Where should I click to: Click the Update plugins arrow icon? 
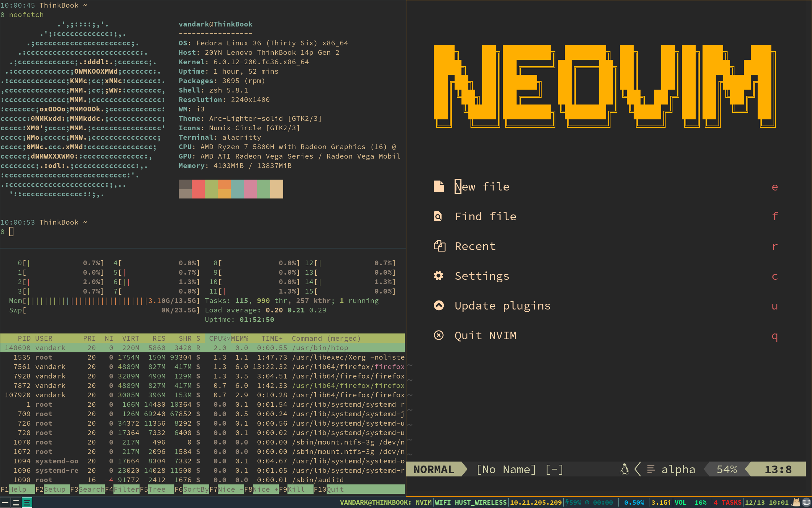(x=439, y=306)
